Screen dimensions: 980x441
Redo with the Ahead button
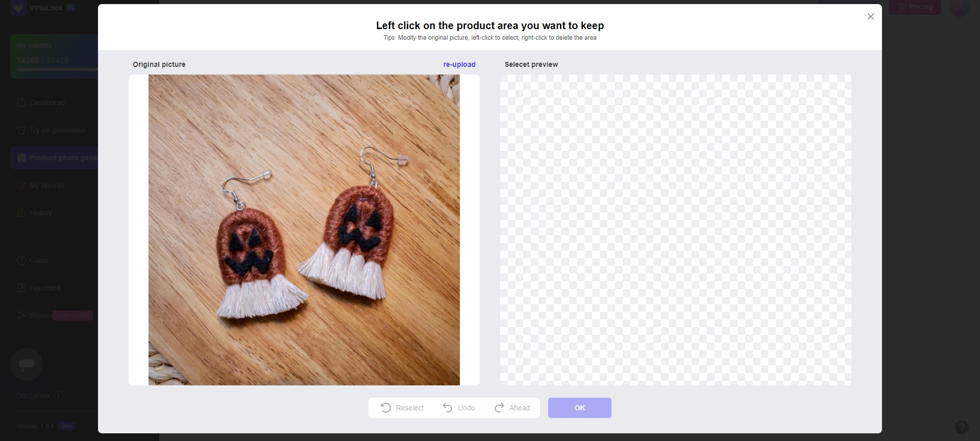click(x=512, y=408)
